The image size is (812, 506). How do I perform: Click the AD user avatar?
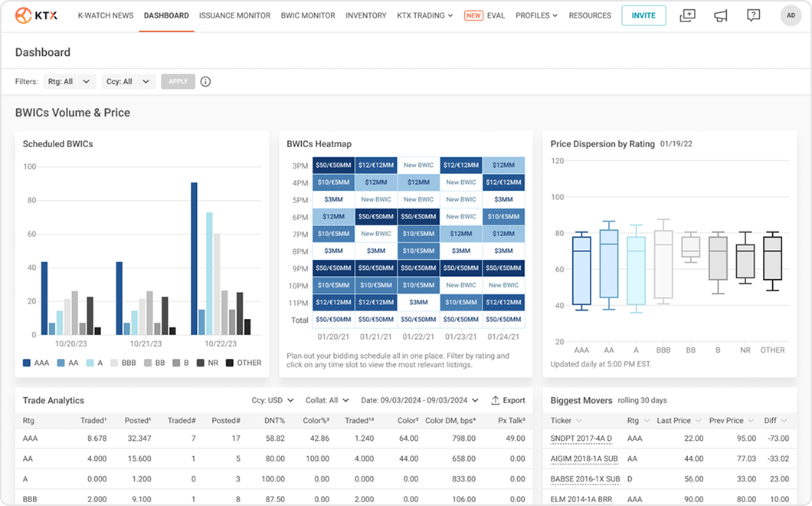[791, 15]
